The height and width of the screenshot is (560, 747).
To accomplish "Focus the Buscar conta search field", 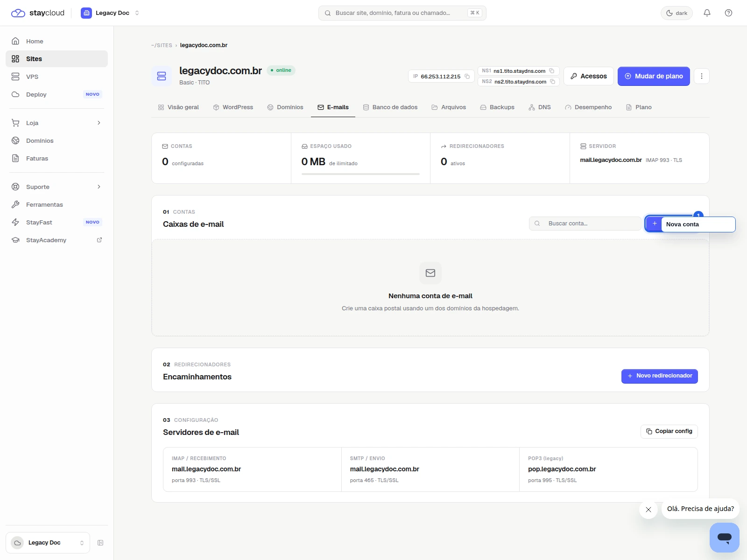I will [585, 224].
